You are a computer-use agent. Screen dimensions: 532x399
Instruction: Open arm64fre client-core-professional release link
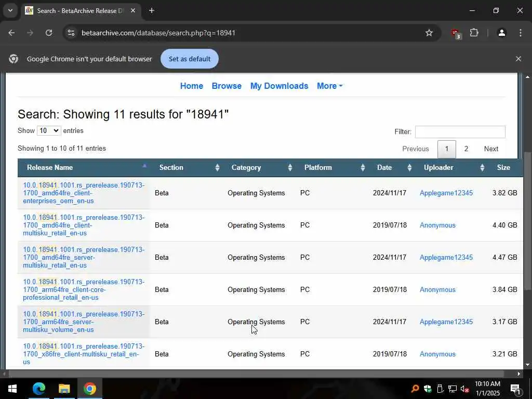(84, 290)
